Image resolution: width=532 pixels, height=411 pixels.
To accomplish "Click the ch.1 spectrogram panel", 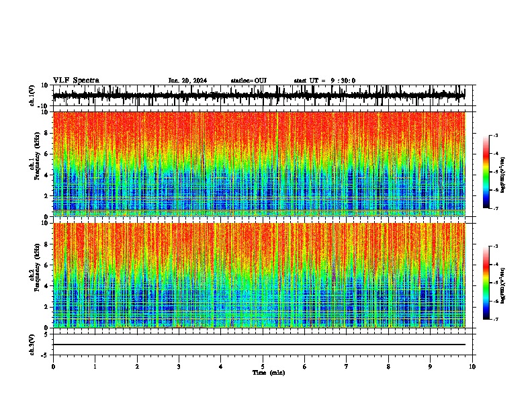I will pos(259,164).
